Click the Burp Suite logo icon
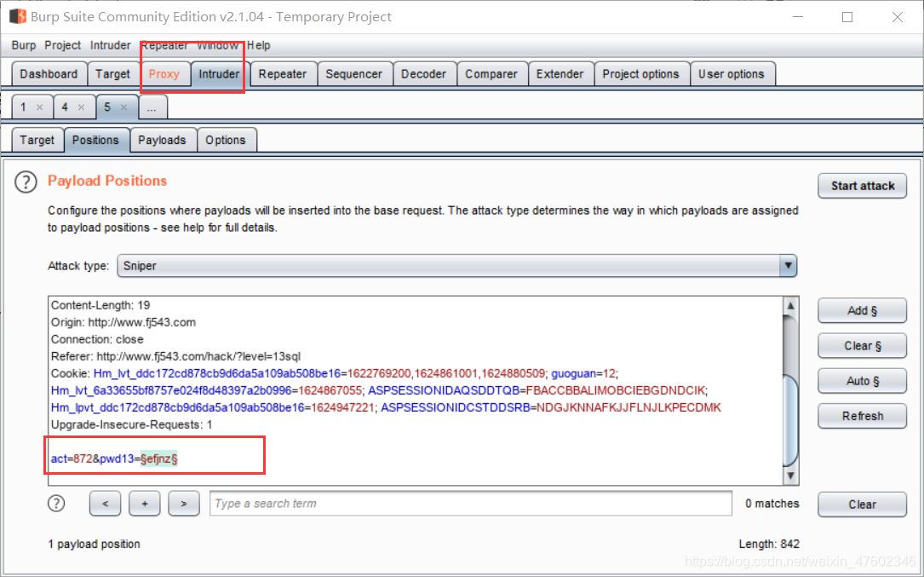 click(x=18, y=16)
